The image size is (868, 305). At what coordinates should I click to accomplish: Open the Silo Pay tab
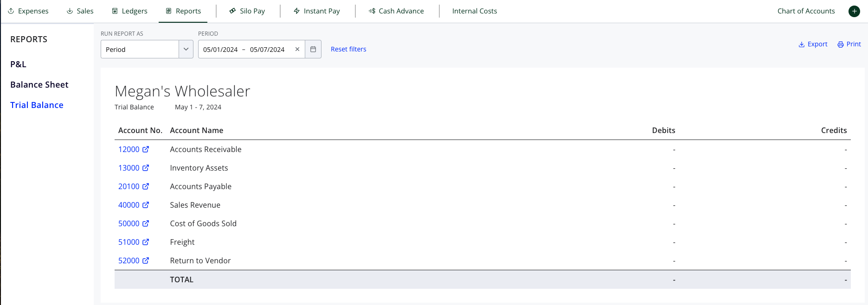(x=247, y=11)
